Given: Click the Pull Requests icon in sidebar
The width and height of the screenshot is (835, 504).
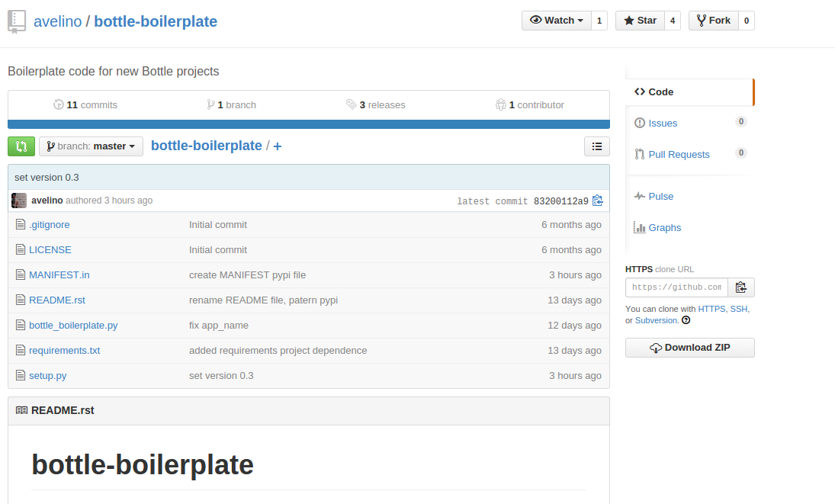Looking at the screenshot, I should pos(640,154).
